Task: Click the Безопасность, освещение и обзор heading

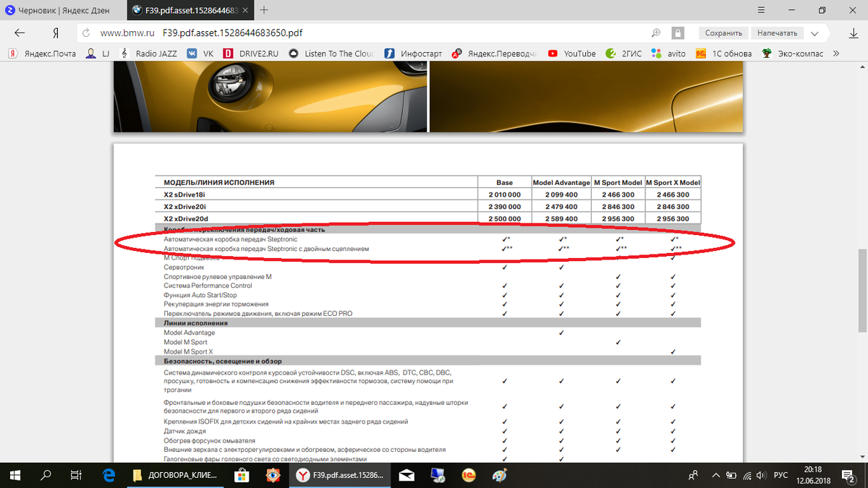Action: coord(223,360)
